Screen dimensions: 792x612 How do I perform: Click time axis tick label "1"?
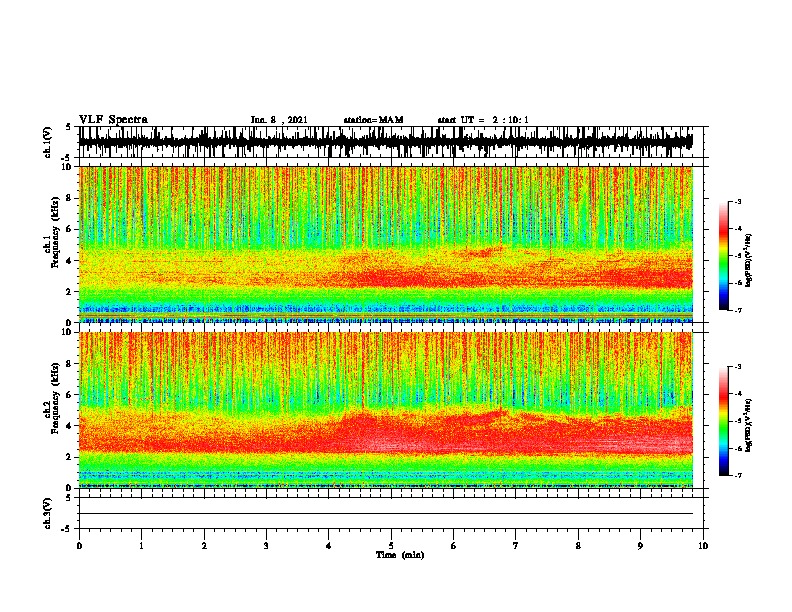[x=141, y=546]
